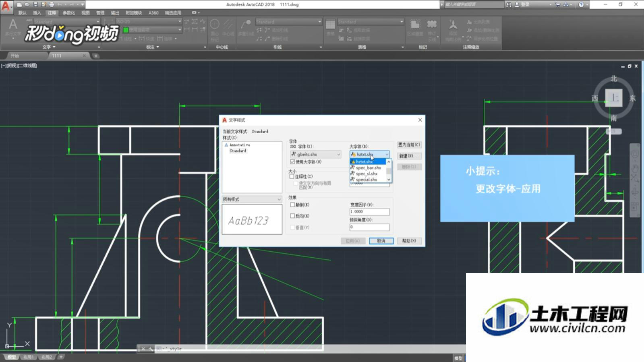Open the ribbon text style Standard dropdown
Image resolution: width=644 pixels, height=362 pixels.
(66, 21)
